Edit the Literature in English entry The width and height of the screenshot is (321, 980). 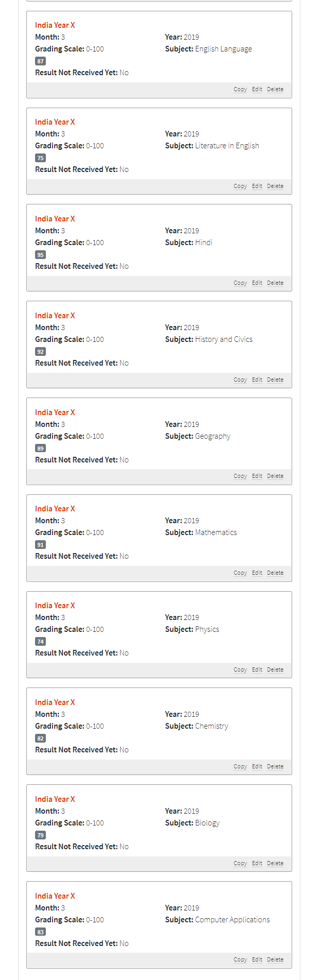coord(257,186)
